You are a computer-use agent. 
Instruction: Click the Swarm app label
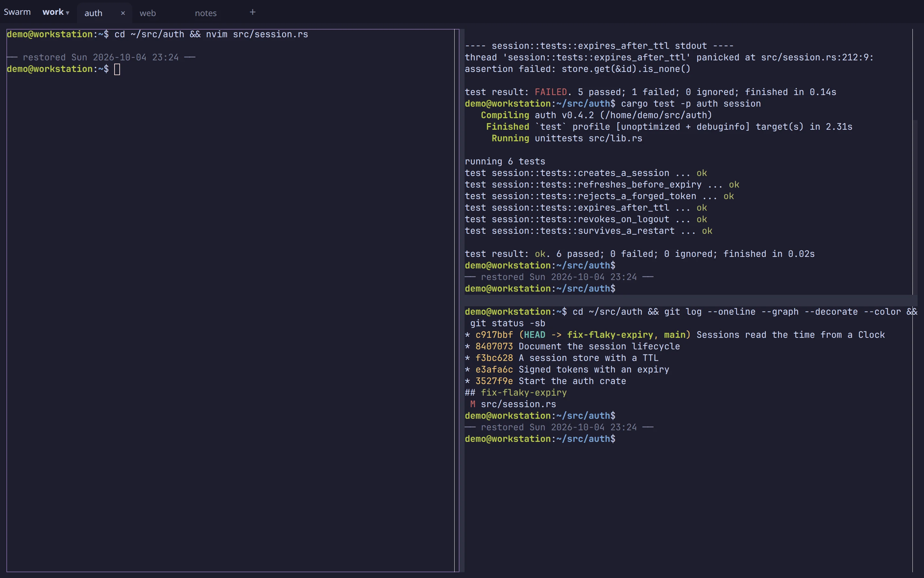tap(17, 12)
